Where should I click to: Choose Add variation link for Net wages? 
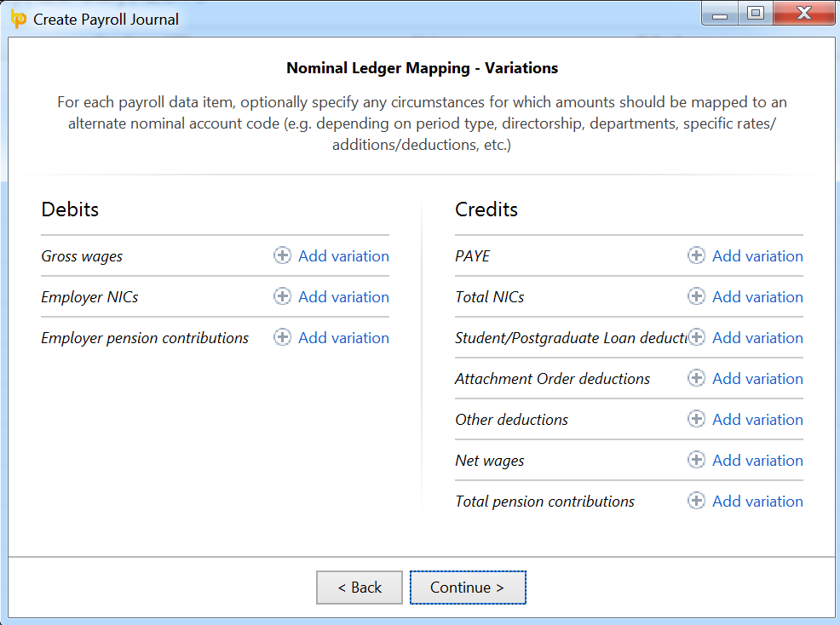click(757, 461)
